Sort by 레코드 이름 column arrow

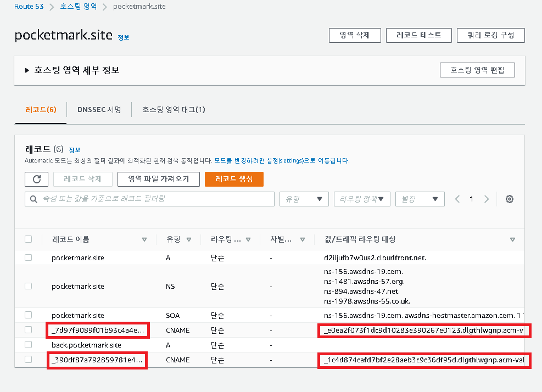pos(144,239)
